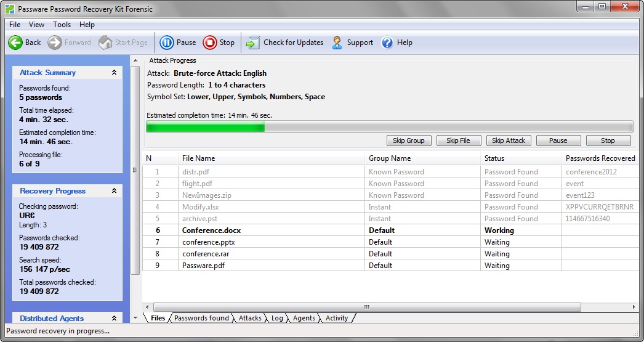Click the sidebar vertical scrollbar thumb
The width and height of the screenshot is (644, 342).
point(135,169)
